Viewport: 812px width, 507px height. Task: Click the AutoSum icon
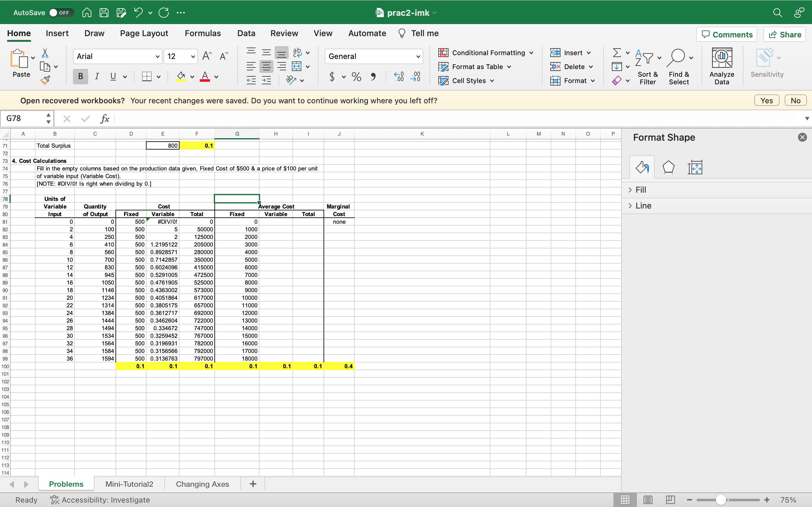(616, 53)
